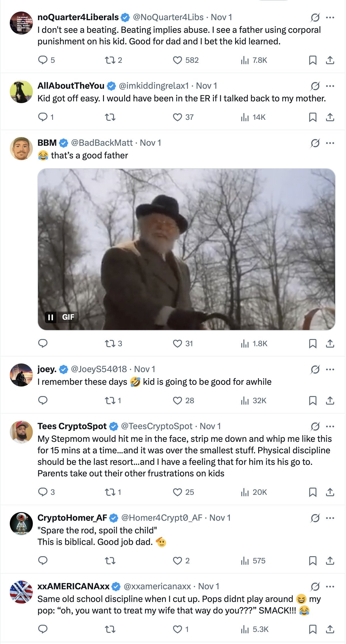This screenshot has height=644, width=346.
Task: Share BBM's GIF tweet
Action: 330,344
